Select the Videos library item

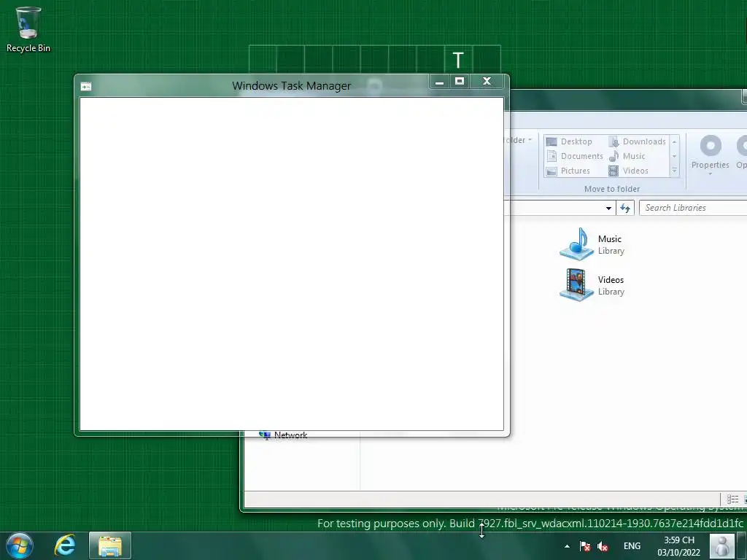click(592, 285)
